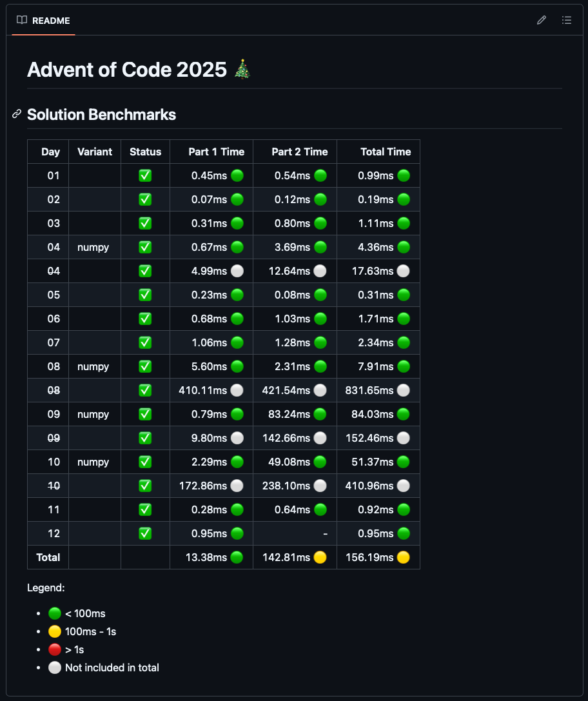Click green check mark for Day 01
This screenshot has height=701, width=588.
[x=145, y=175]
